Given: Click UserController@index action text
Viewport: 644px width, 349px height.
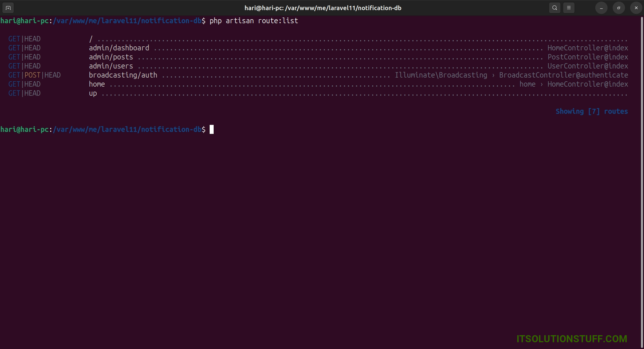Looking at the screenshot, I should (587, 66).
